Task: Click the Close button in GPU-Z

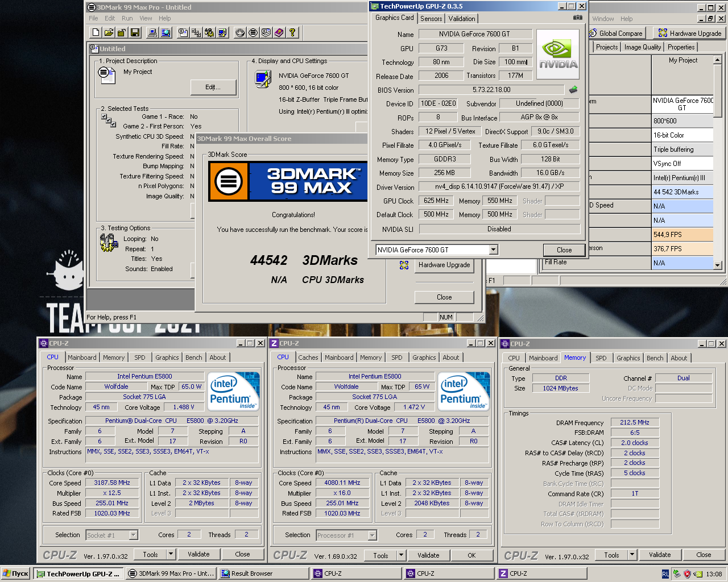Action: point(564,250)
